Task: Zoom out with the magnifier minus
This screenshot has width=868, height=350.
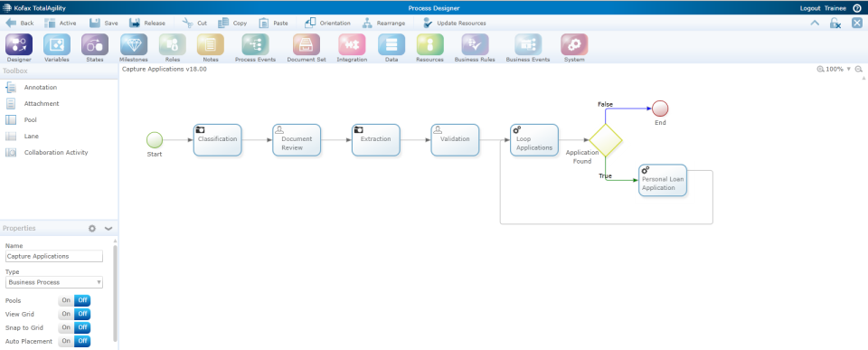Action: pos(859,70)
